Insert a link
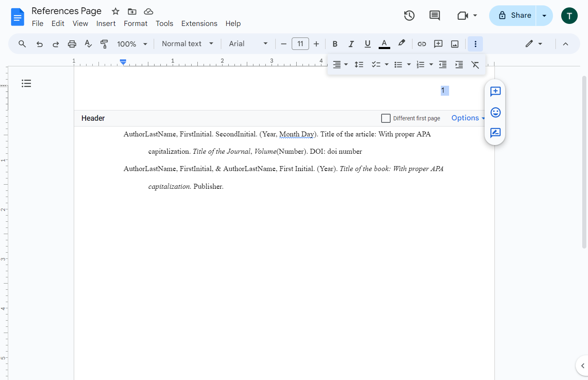This screenshot has height=380, width=588. pos(422,44)
